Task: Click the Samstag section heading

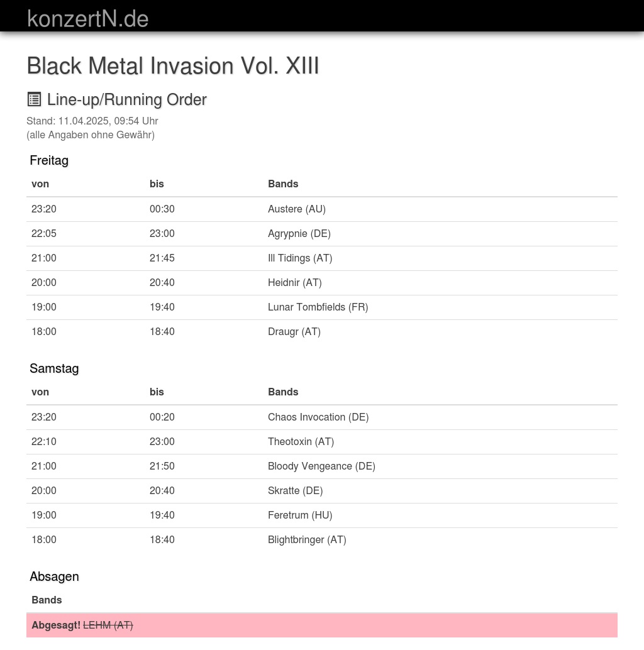Action: pyautogui.click(x=54, y=368)
